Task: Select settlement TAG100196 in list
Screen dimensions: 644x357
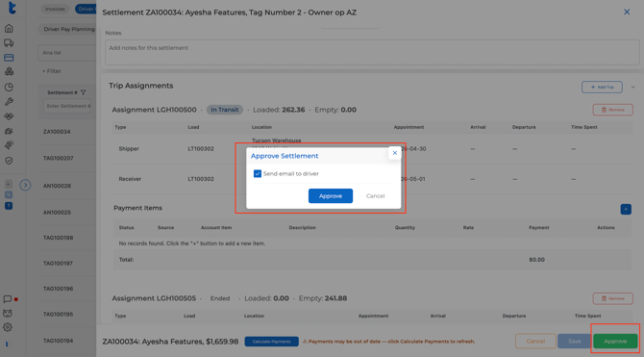Action: 59,289
